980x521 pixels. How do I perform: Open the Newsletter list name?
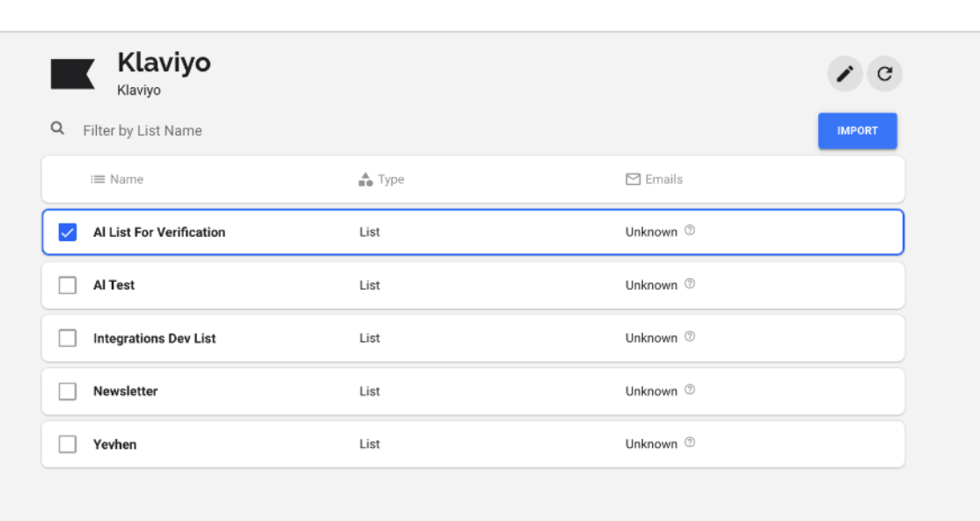tap(126, 392)
